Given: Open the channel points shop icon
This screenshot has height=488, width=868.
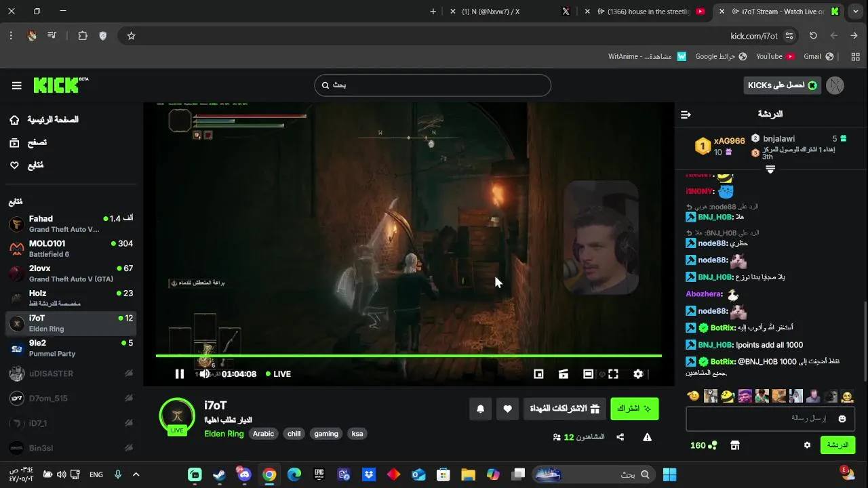Looking at the screenshot, I should (734, 445).
